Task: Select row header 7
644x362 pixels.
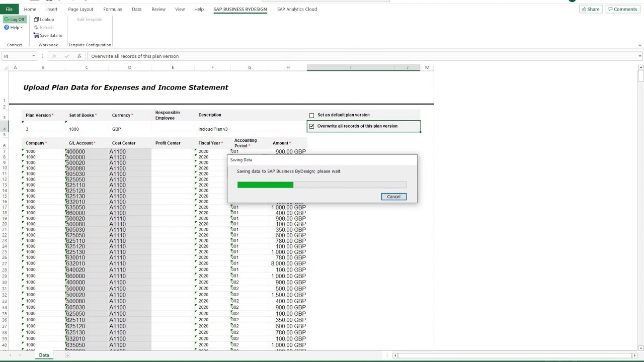Action: (x=4, y=151)
